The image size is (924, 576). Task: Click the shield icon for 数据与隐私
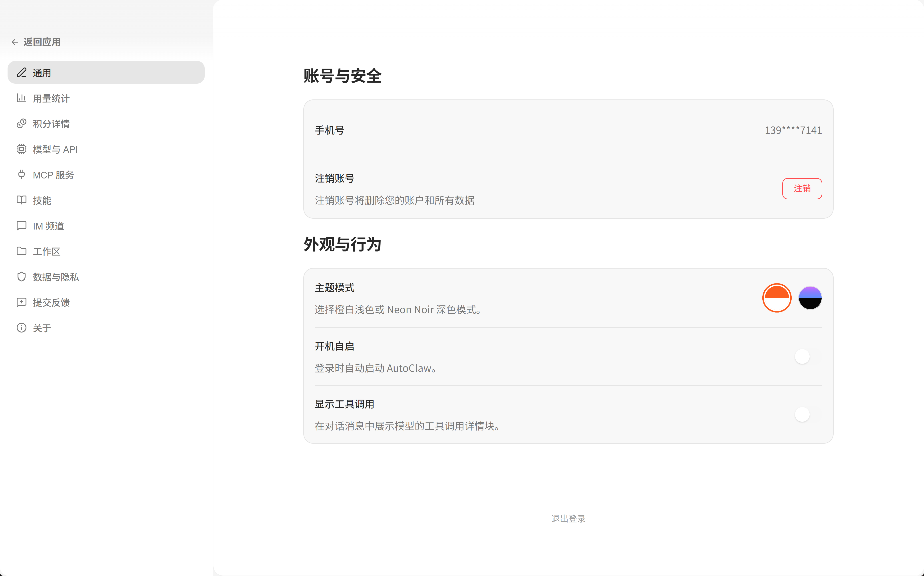pos(21,277)
